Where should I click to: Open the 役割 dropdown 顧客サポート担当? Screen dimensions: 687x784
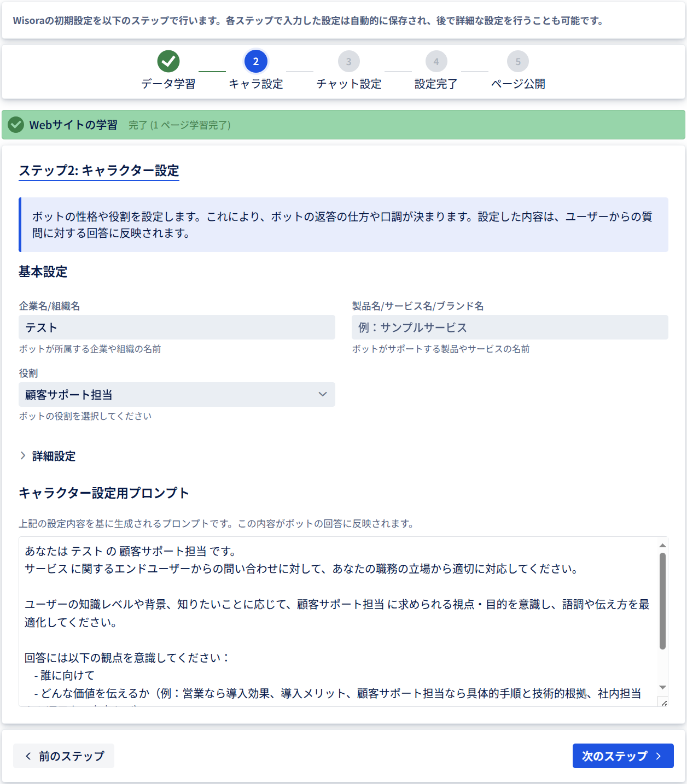(177, 394)
